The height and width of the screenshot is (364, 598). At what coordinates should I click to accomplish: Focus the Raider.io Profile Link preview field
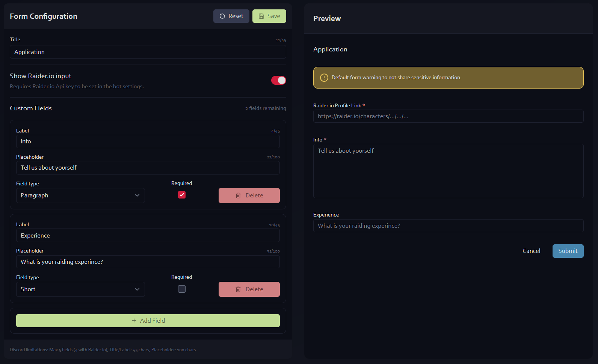pyautogui.click(x=448, y=116)
